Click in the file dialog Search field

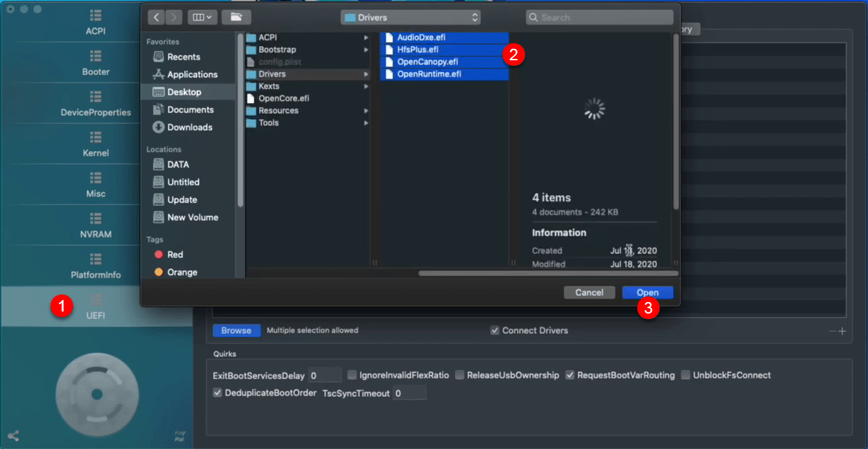[599, 17]
